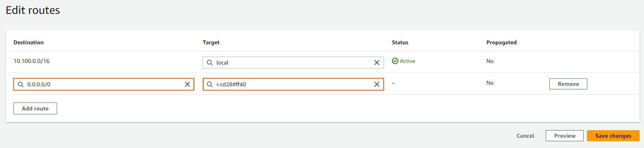Click the search icon in the i-cd28#ff40 field

pyautogui.click(x=210, y=84)
